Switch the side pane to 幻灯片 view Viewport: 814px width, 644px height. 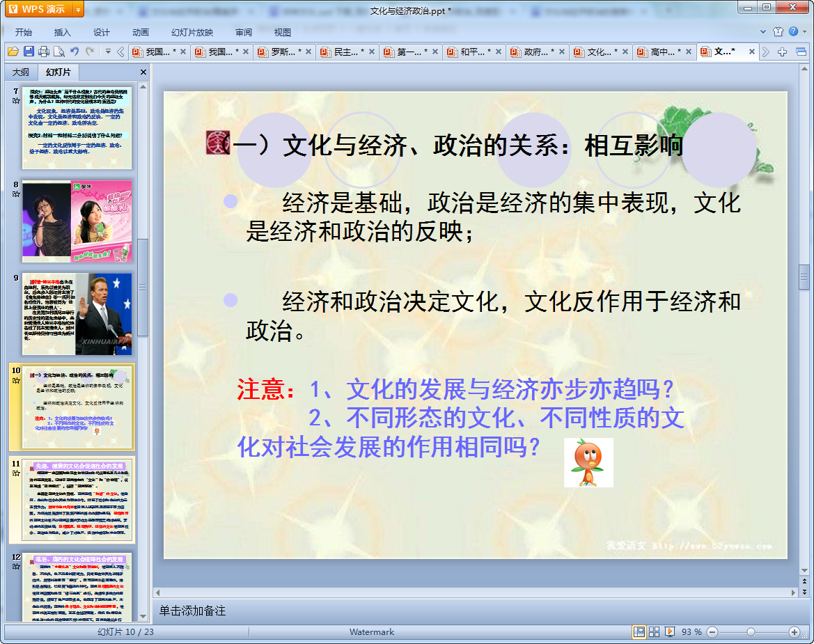[x=58, y=72]
